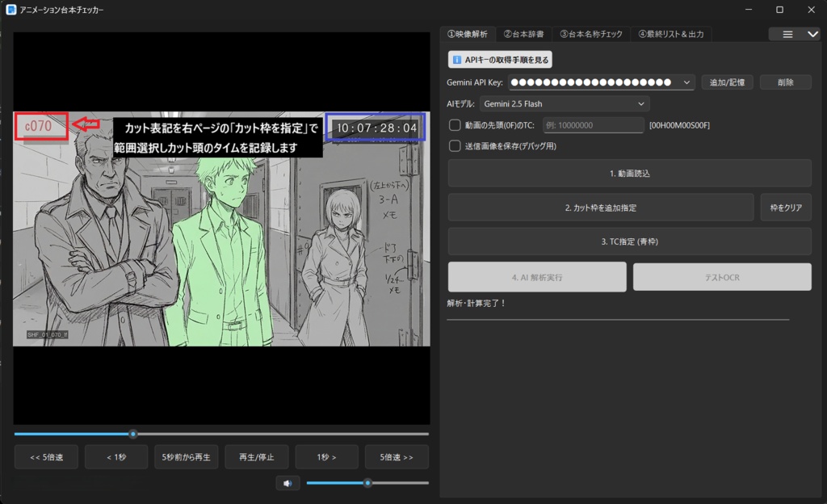Click the video preview frame

[221, 229]
